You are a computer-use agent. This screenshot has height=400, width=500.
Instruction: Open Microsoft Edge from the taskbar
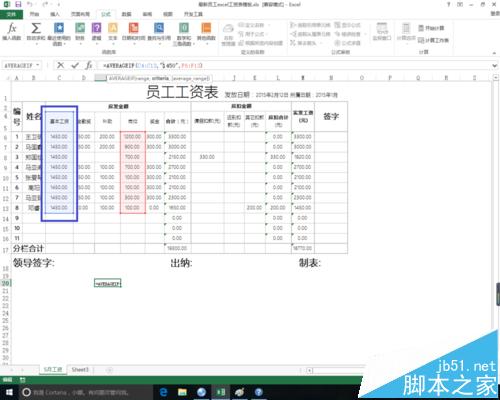point(164,392)
